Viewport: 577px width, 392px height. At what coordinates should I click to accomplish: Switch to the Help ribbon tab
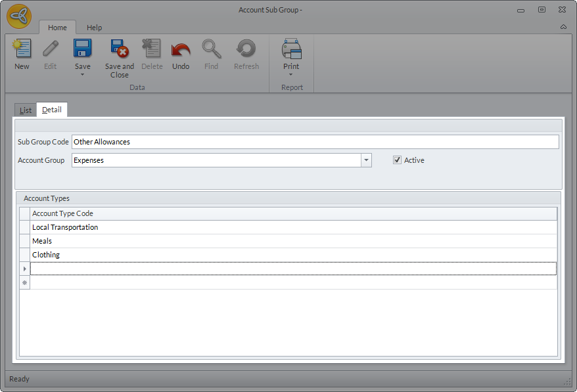(95, 28)
